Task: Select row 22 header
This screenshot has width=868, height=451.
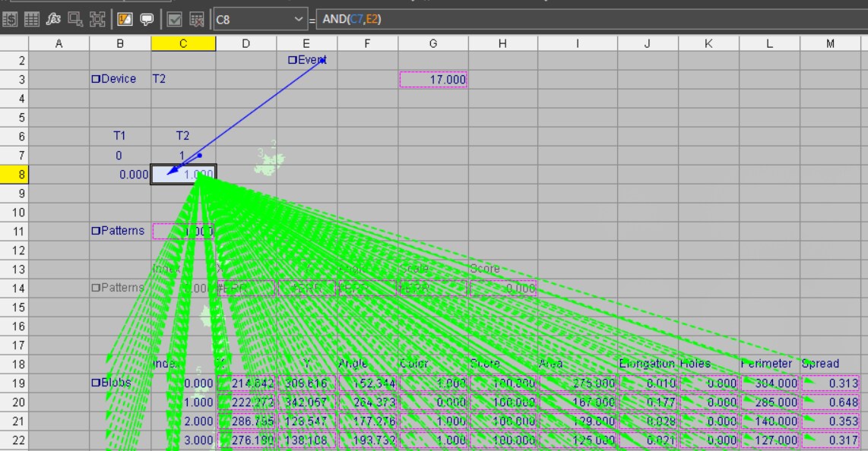Action: (14, 440)
